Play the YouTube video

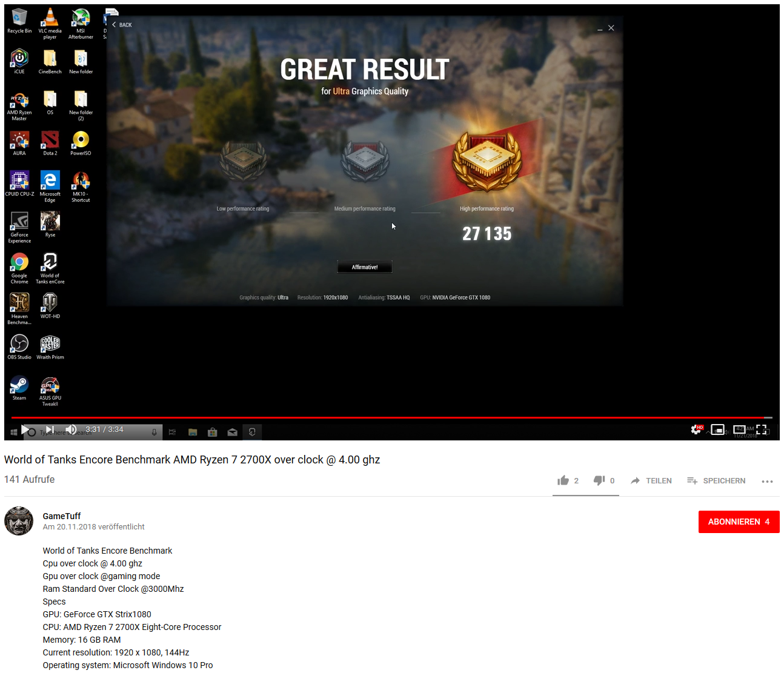[26, 429]
